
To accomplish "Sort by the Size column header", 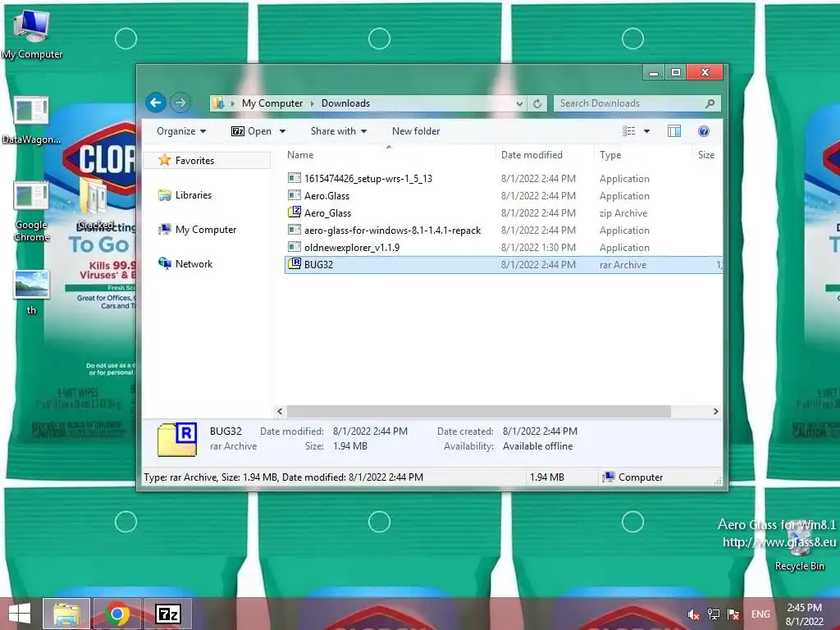I will [706, 155].
